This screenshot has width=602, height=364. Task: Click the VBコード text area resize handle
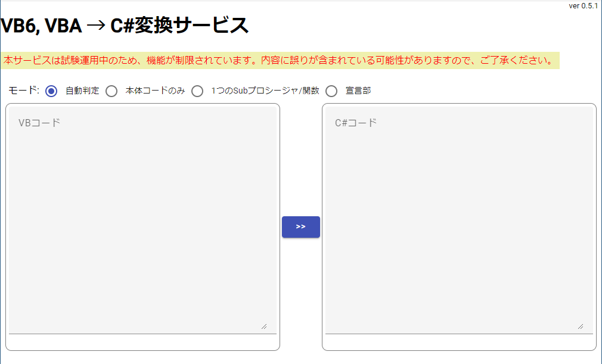coord(264,326)
